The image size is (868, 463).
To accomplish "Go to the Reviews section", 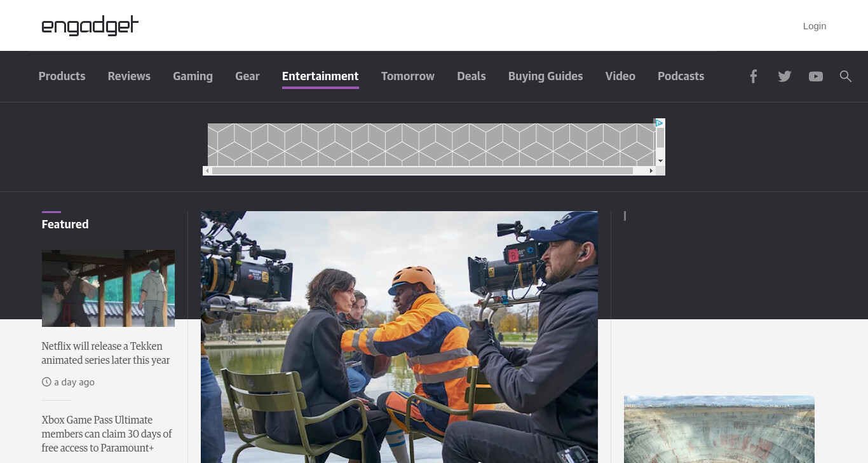I will [x=129, y=76].
